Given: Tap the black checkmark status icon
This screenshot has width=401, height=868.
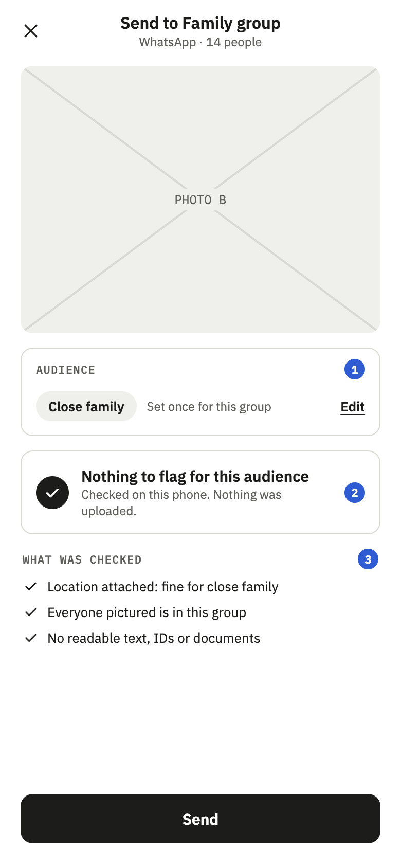Looking at the screenshot, I should [x=52, y=493].
